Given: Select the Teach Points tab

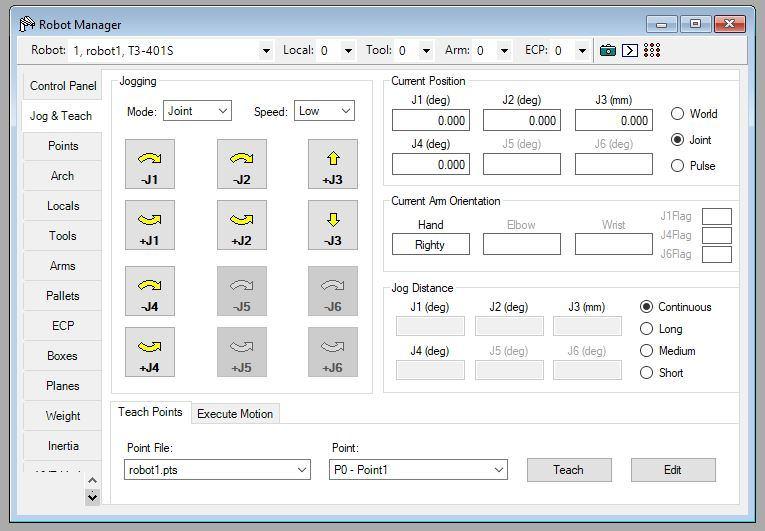Looking at the screenshot, I should 150,412.
